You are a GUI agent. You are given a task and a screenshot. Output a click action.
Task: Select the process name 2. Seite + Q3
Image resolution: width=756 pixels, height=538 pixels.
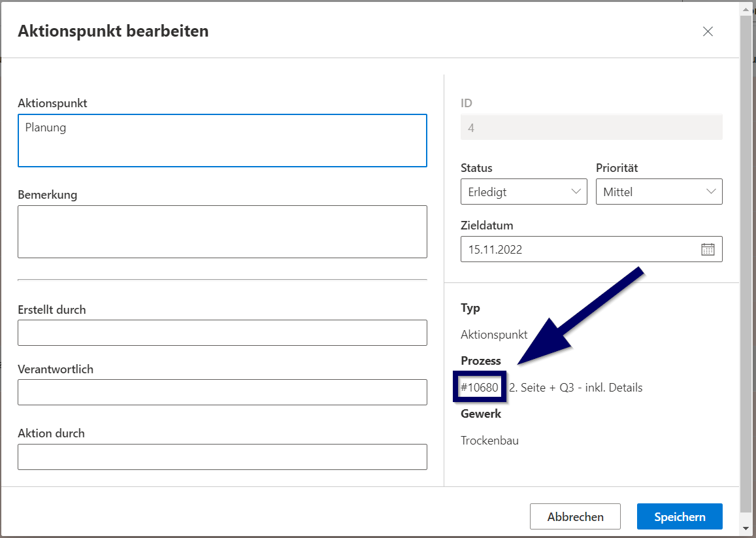tap(576, 388)
